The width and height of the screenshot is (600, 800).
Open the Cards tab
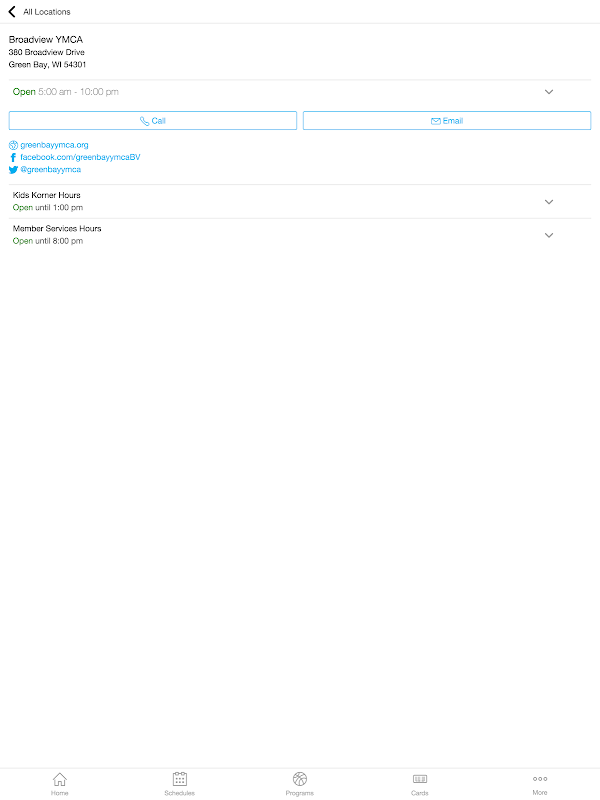coord(420,784)
